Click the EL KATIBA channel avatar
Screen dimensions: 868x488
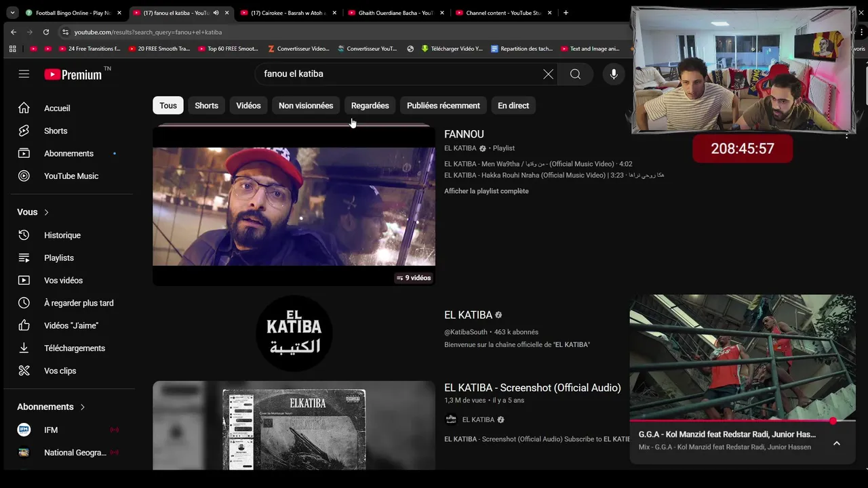coord(294,333)
